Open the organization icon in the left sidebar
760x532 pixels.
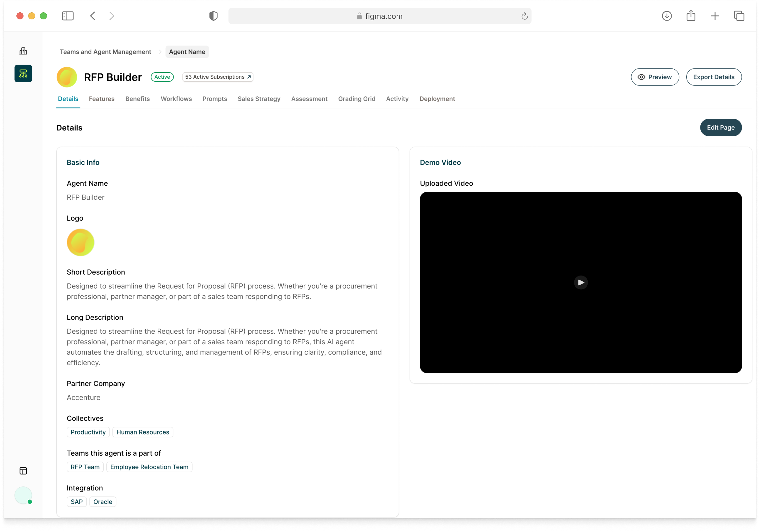[x=23, y=50]
